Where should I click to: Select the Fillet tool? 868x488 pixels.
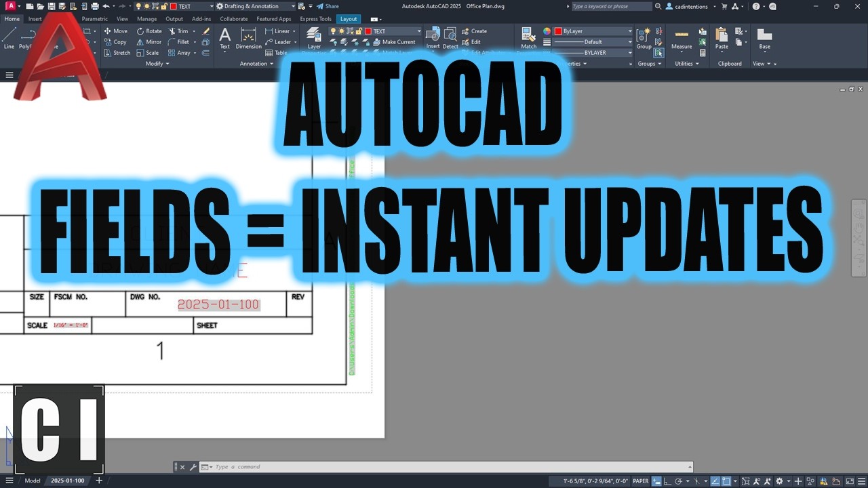tap(178, 42)
